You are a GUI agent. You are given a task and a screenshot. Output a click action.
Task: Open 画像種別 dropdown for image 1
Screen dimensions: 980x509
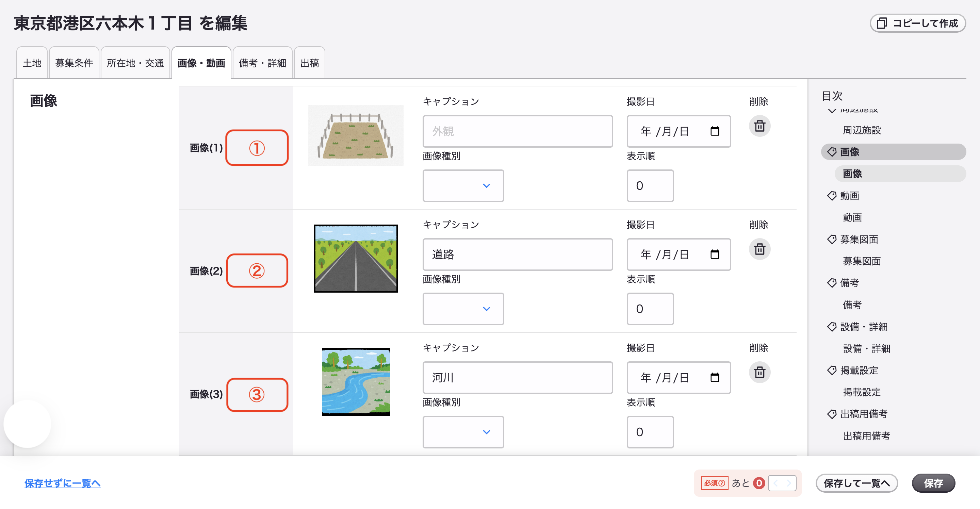pyautogui.click(x=463, y=186)
